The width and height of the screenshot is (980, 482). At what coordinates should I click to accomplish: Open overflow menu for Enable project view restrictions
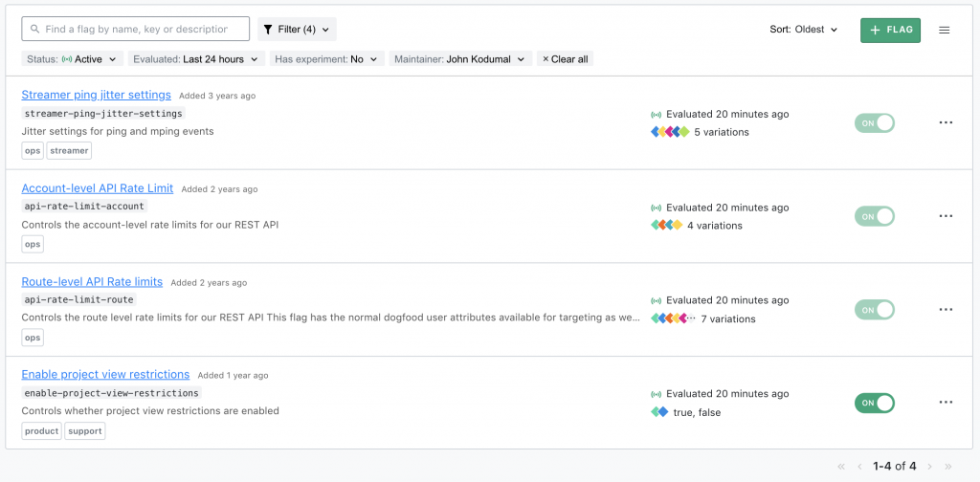tap(946, 403)
